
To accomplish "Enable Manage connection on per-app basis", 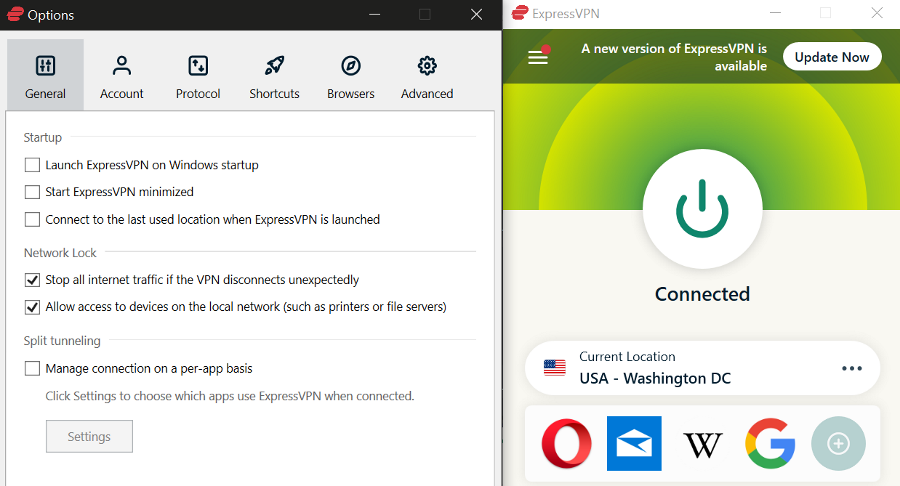I will point(32,368).
